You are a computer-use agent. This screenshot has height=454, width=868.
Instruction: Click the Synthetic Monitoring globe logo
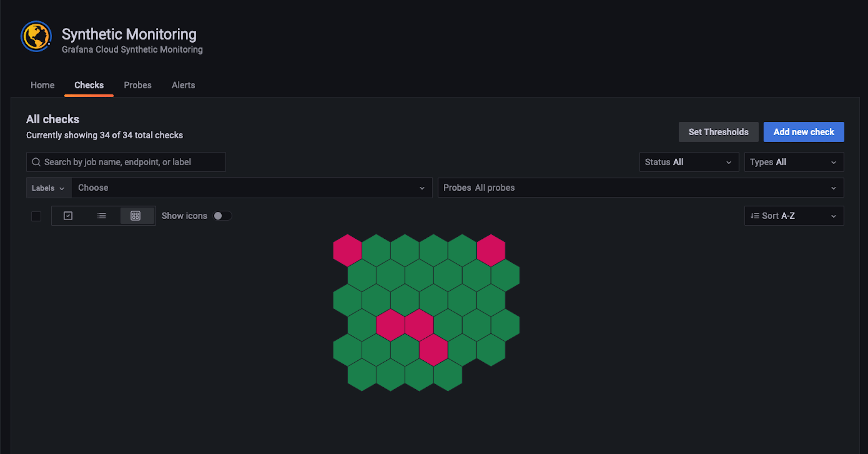36,36
